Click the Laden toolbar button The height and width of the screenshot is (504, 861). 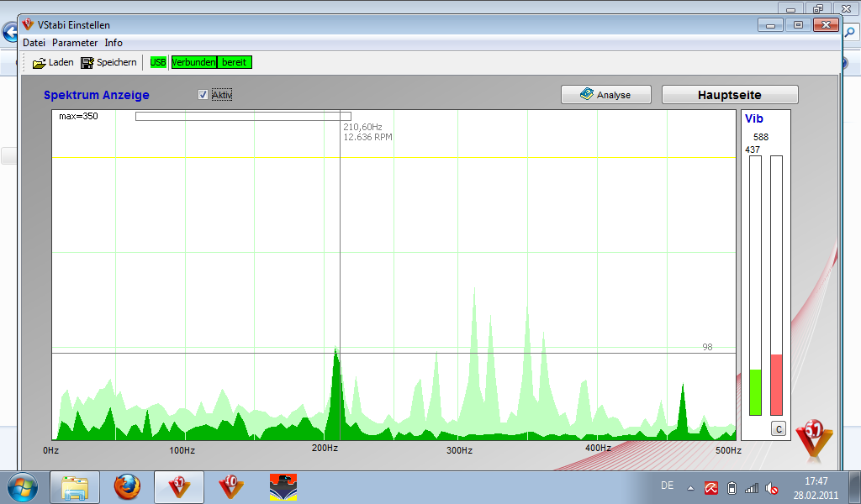click(53, 62)
